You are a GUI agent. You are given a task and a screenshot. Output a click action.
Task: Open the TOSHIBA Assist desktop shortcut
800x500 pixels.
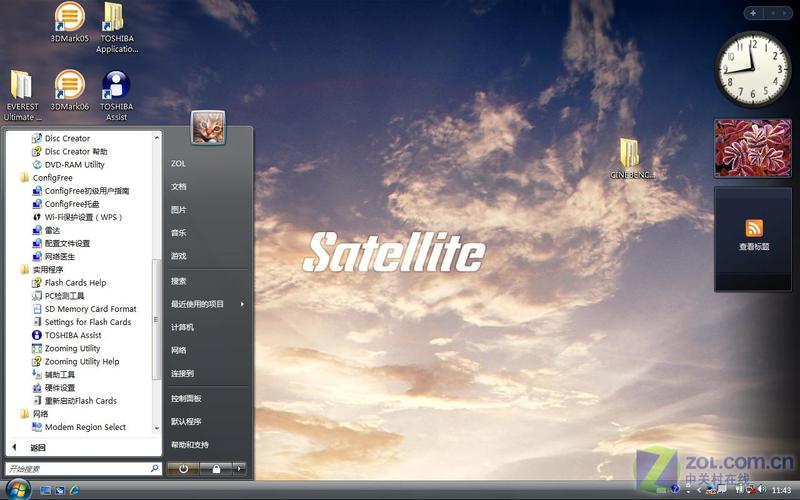(116, 95)
